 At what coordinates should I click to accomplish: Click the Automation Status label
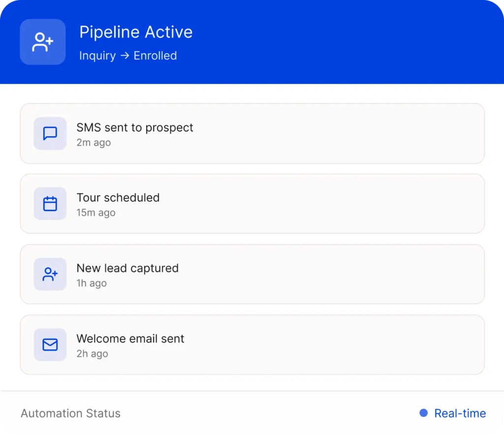click(70, 413)
